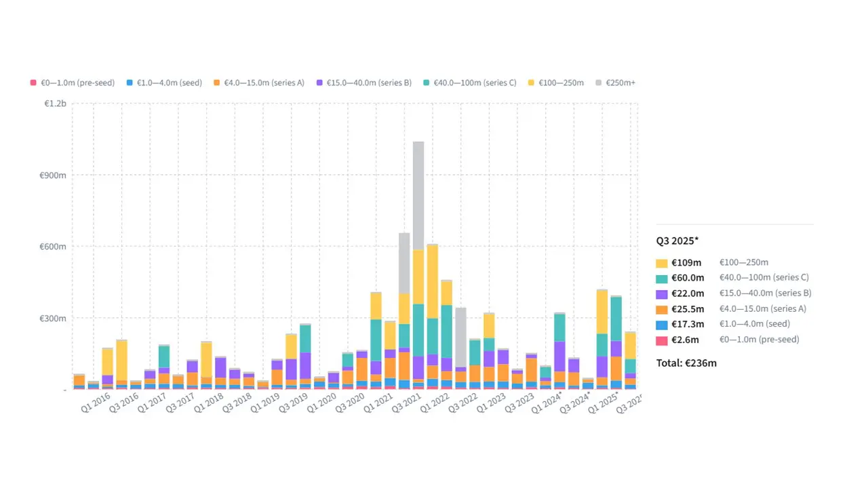Click the €900m y-axis label

tap(54, 176)
